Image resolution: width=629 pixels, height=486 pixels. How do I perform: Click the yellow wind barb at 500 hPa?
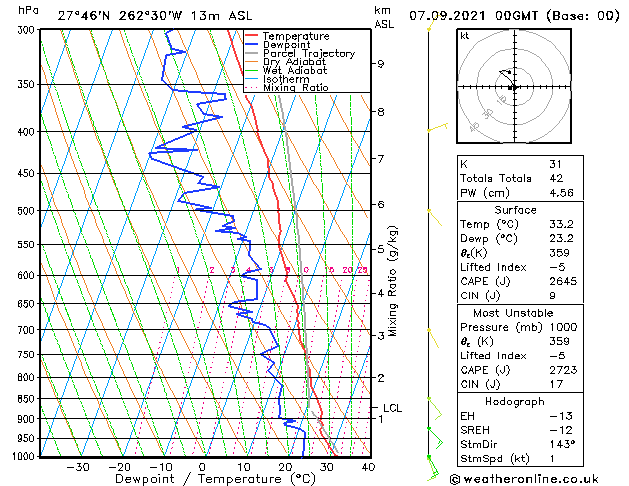(434, 217)
